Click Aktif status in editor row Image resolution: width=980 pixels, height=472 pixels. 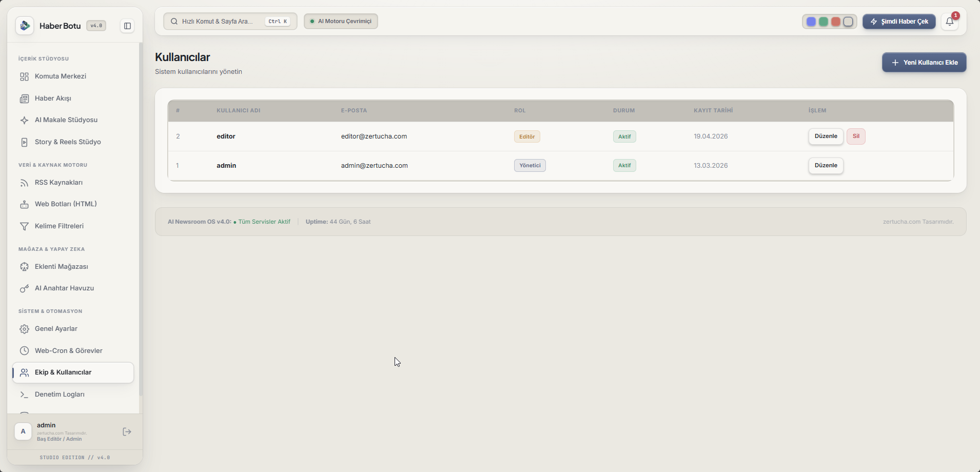pyautogui.click(x=624, y=136)
